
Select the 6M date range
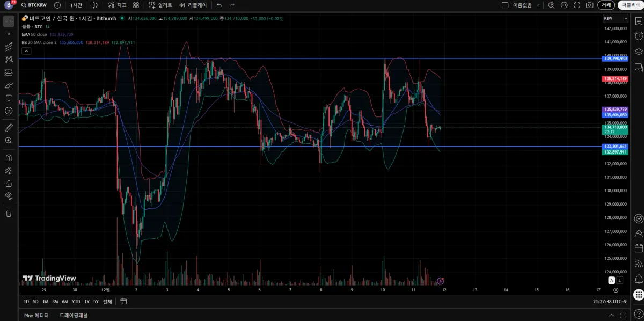65,301
